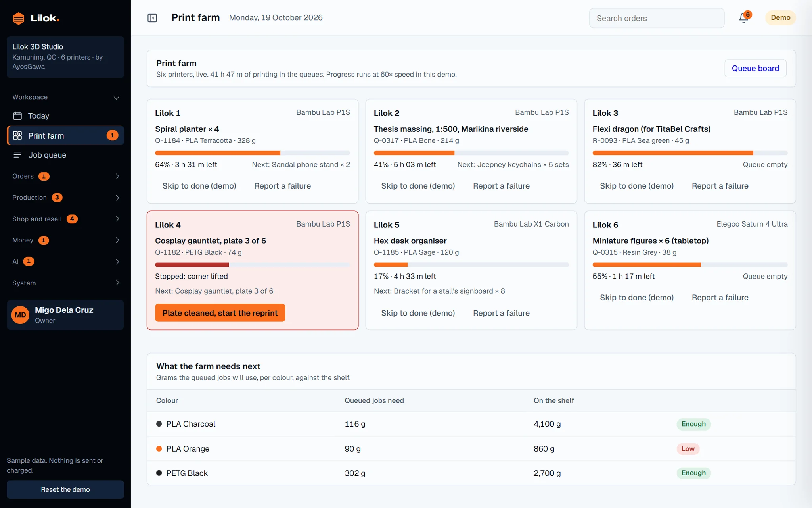Screen dimensions: 812x508
Task: Open the Today page
Action: point(65,116)
